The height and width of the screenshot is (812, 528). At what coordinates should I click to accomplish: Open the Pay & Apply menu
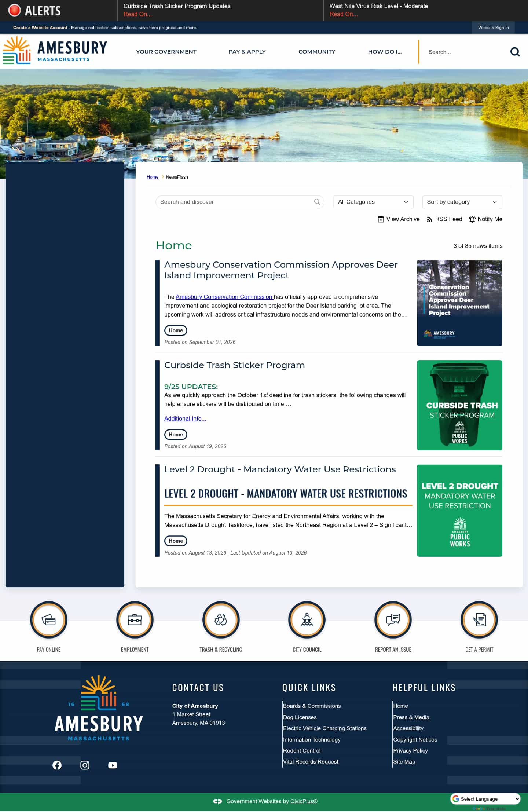(x=247, y=52)
